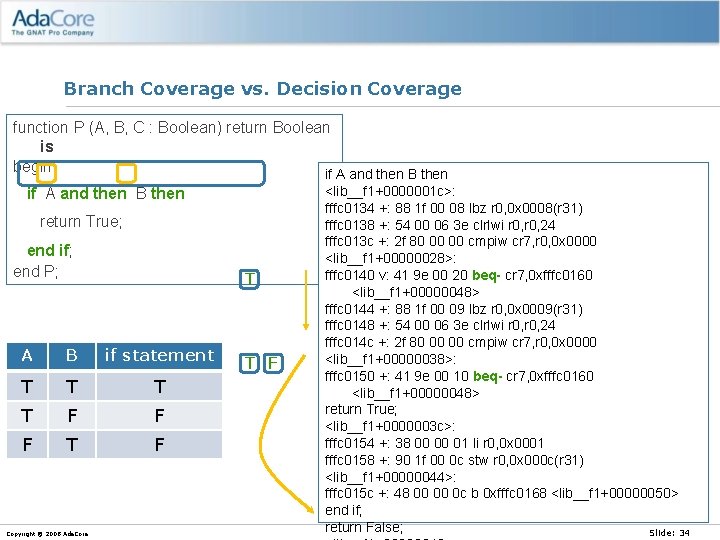Viewport: 720px width, 540px height.
Task: Click the A value 'F' in the F T row
Action: coord(27,444)
